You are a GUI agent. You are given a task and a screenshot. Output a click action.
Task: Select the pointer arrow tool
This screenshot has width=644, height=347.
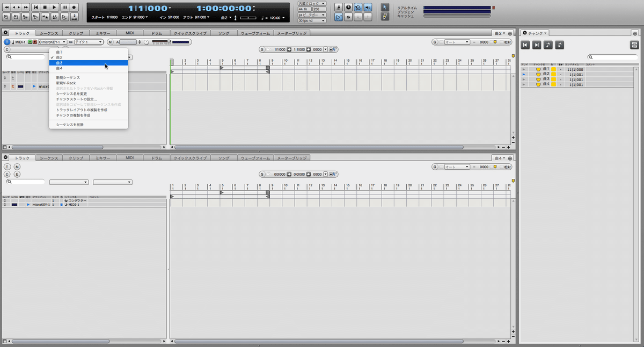[385, 7]
